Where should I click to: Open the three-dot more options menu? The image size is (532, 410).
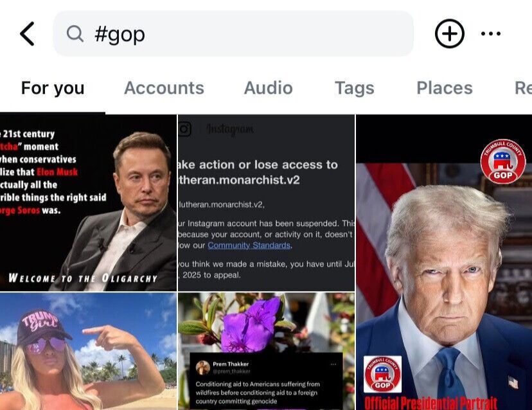pos(491,34)
